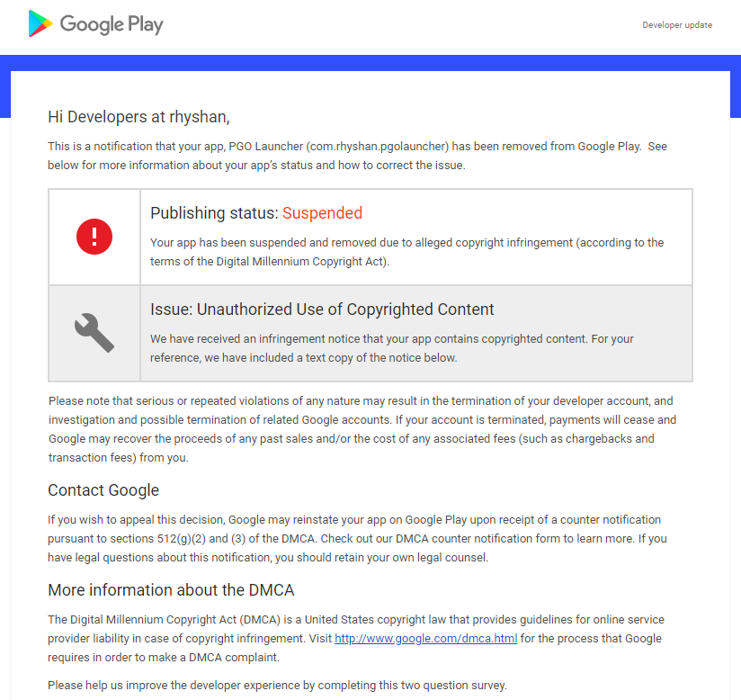Click 'DMCA counter notification form' text
Image resolution: width=741 pixels, height=700 pixels.
pyautogui.click(x=478, y=539)
